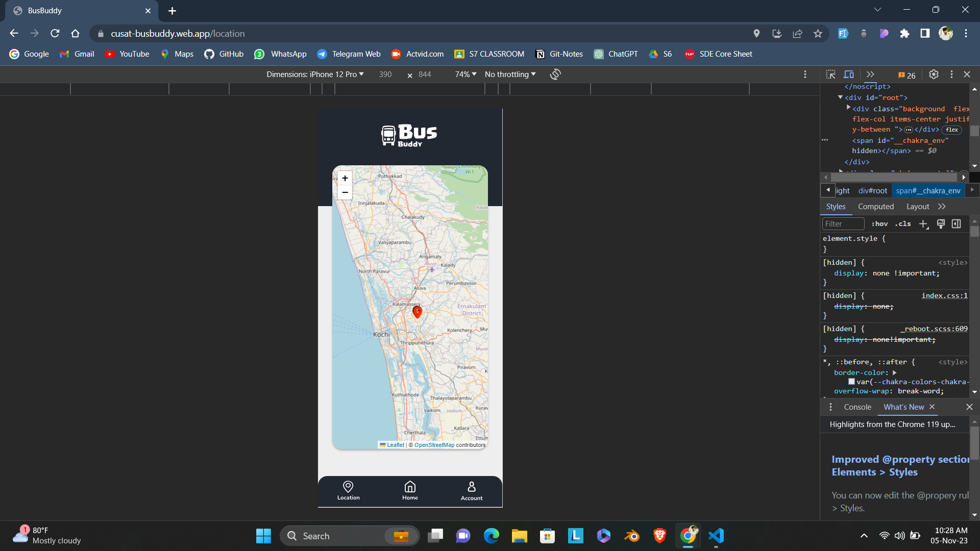The image size is (980, 551).
Task: Toggle the .cls element classes panel
Action: [x=903, y=224]
